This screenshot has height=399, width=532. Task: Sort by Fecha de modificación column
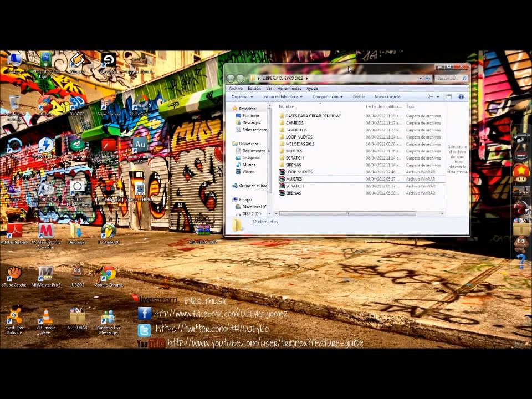(x=383, y=106)
